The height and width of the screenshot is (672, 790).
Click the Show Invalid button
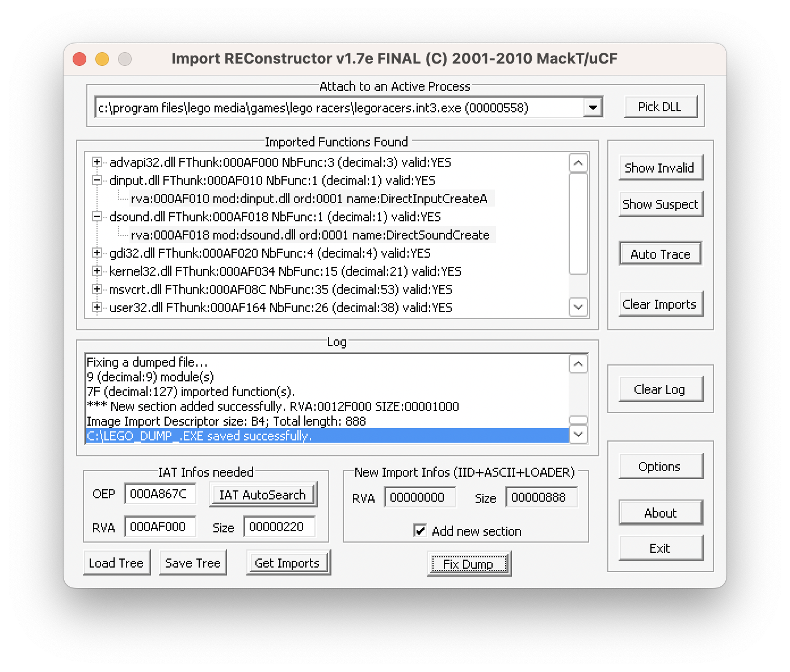[x=661, y=168]
